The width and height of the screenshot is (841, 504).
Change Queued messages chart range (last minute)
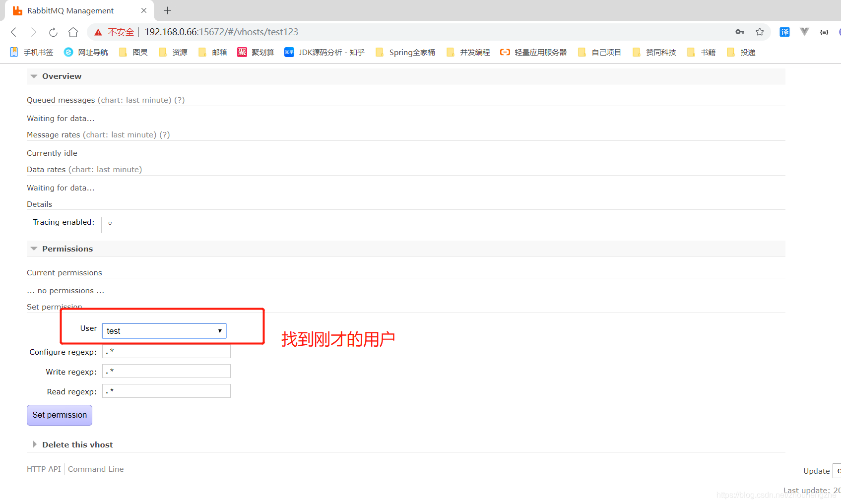(134, 100)
